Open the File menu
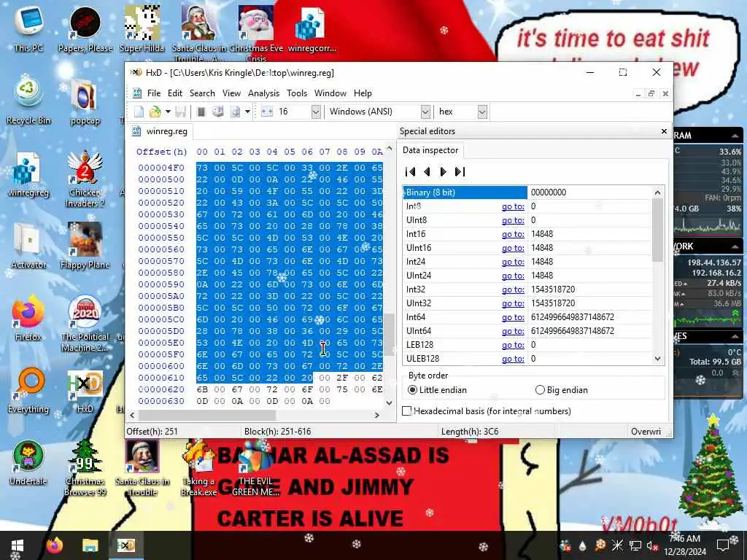The image size is (747, 560). [x=153, y=93]
